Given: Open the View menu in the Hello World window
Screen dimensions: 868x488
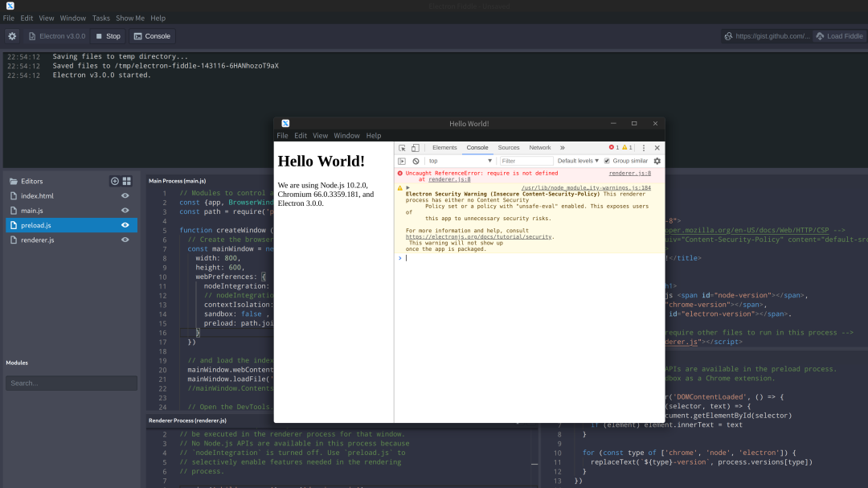Looking at the screenshot, I should point(320,136).
